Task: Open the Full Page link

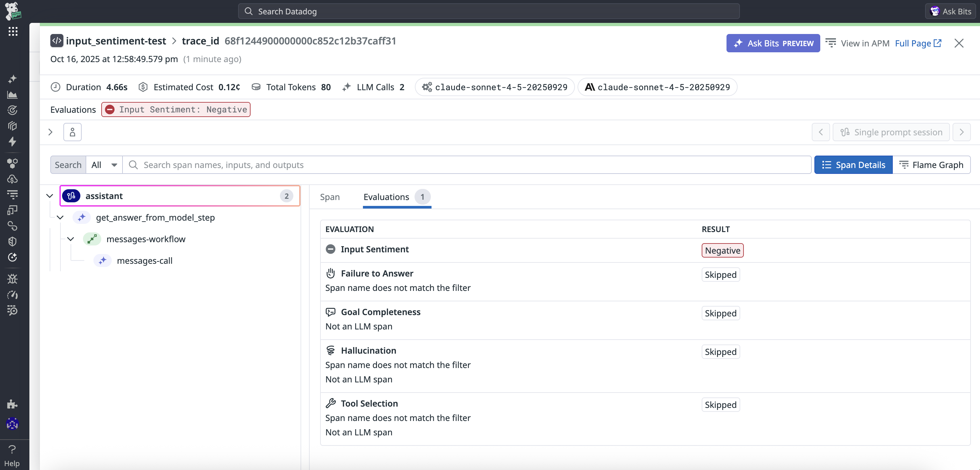Action: (918, 43)
